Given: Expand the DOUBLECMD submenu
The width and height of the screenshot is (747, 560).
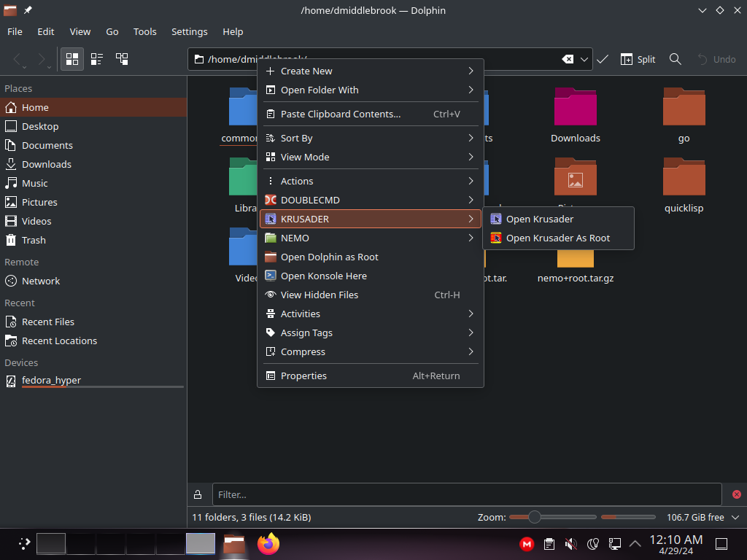Looking at the screenshot, I should click(370, 200).
